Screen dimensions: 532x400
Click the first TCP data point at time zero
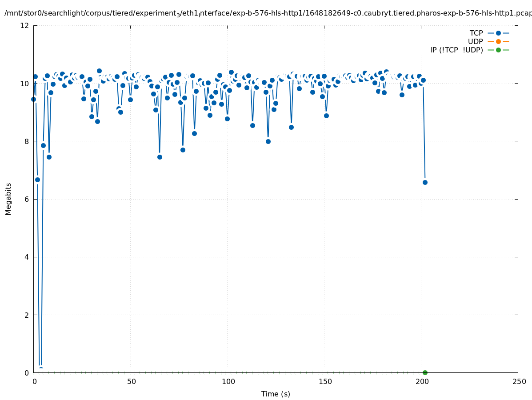(x=33, y=99)
